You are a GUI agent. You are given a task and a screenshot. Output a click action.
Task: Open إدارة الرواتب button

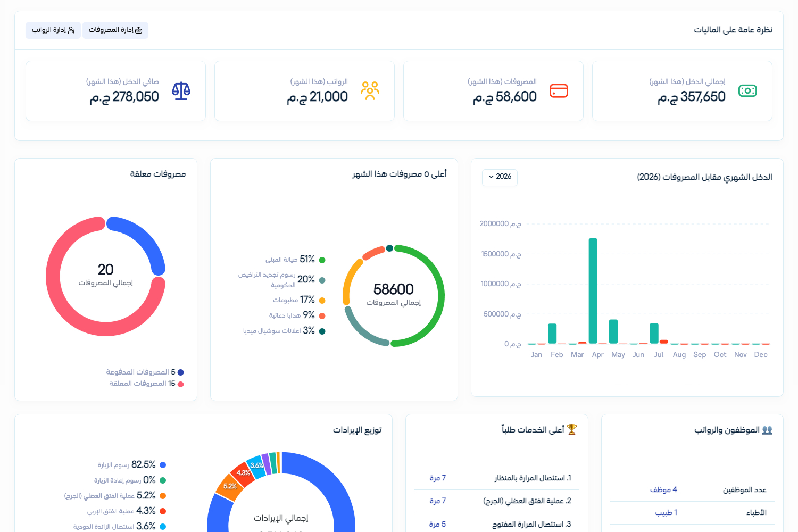coord(53,30)
